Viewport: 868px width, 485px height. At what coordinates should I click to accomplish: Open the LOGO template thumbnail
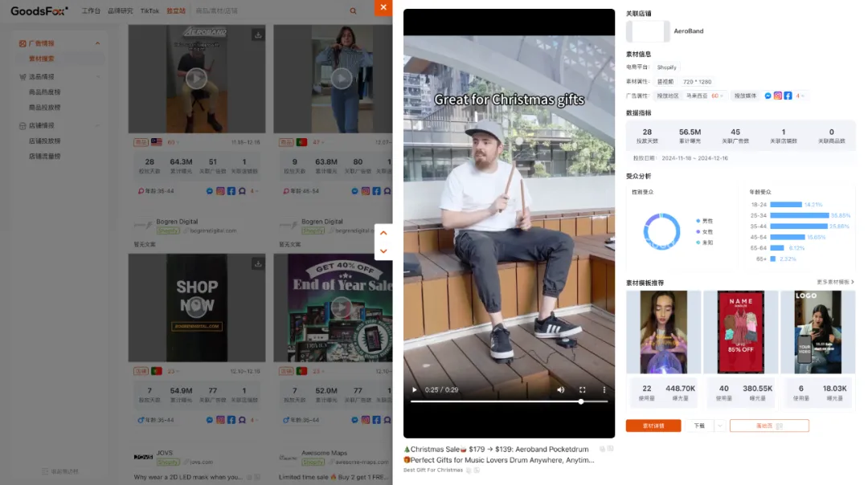tap(817, 332)
